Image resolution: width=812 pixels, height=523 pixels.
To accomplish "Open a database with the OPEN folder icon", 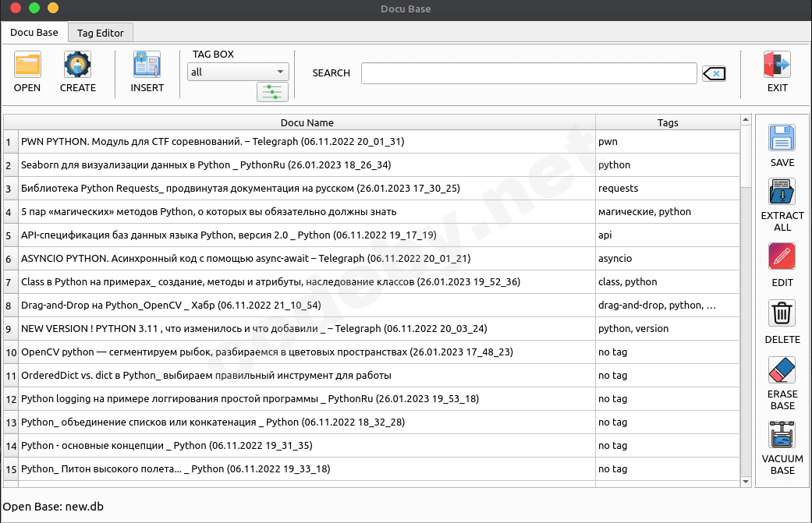I will tap(27, 65).
